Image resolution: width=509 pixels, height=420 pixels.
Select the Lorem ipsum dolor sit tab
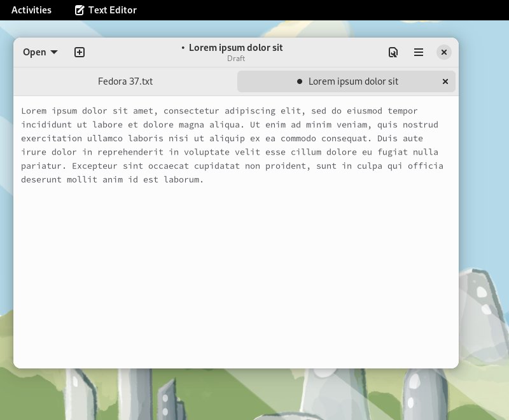pyautogui.click(x=346, y=81)
